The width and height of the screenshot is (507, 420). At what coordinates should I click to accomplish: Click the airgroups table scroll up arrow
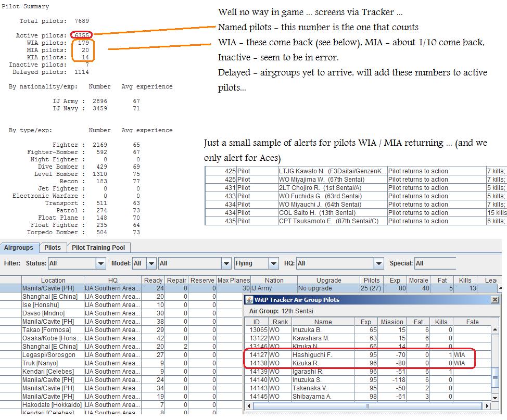pyautogui.click(x=500, y=288)
